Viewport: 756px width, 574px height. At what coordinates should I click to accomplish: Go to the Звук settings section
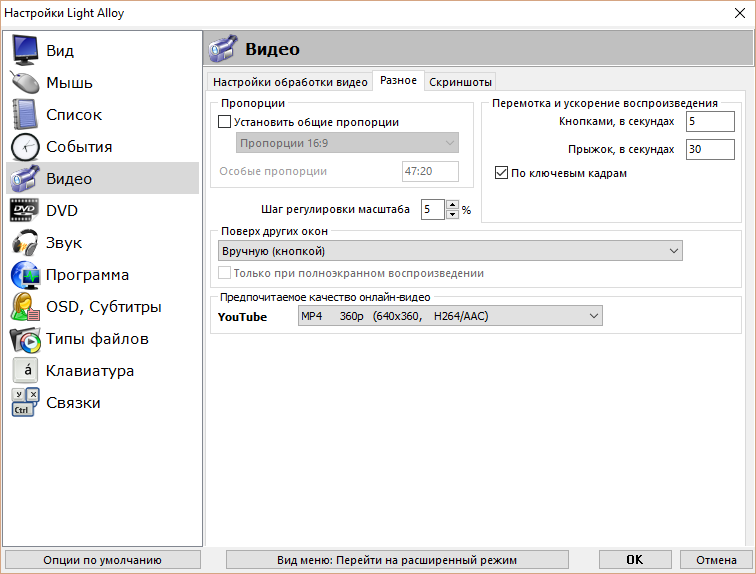click(x=102, y=242)
